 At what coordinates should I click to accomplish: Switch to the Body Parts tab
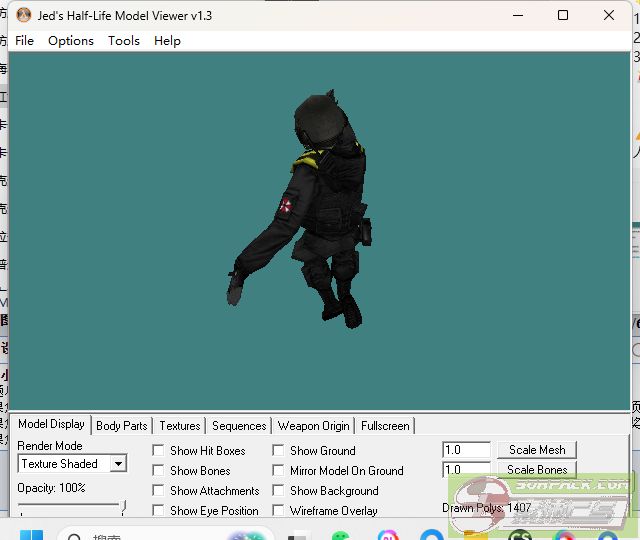click(x=122, y=426)
